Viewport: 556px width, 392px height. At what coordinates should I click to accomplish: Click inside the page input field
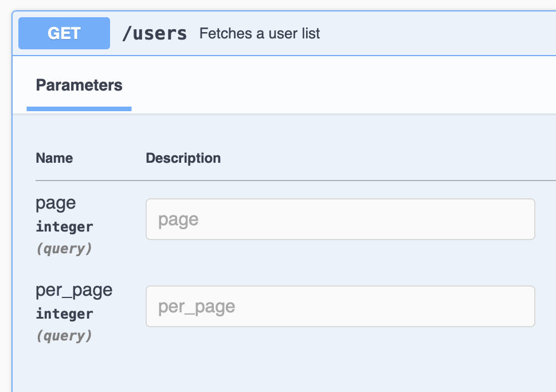[340, 219]
